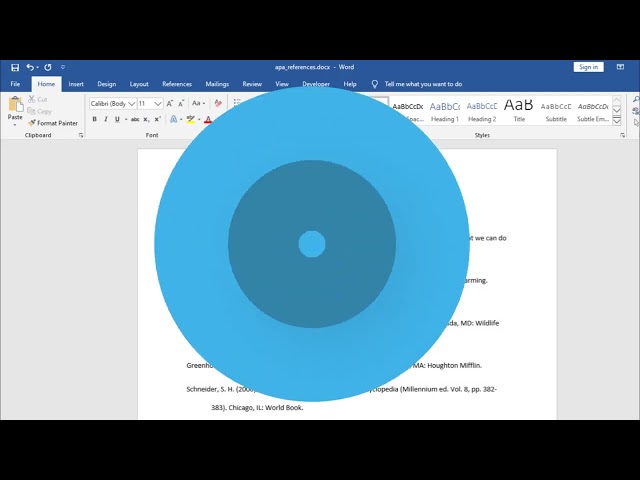Click the Find magnifier icon
The height and width of the screenshot is (480, 640).
pyautogui.click(x=636, y=99)
